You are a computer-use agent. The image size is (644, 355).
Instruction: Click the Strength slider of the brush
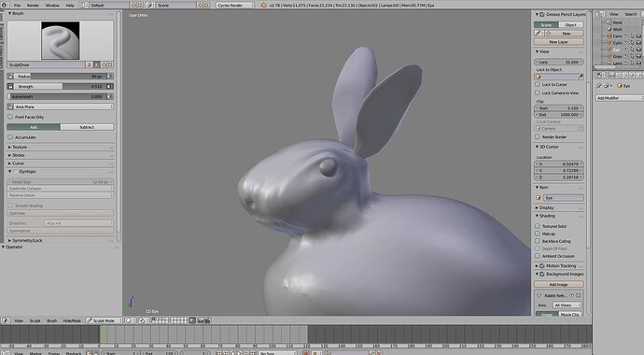60,86
